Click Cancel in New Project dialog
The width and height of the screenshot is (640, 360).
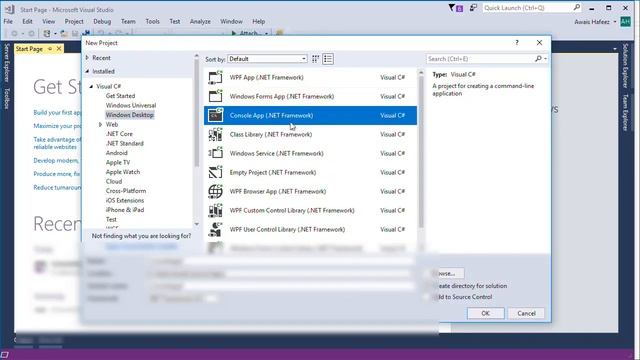click(526, 313)
